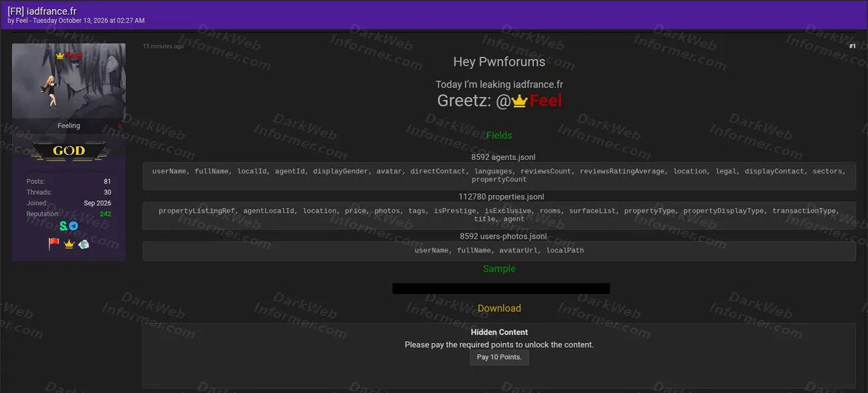Click the 'Hey Pwnforums' heading
The height and width of the screenshot is (393, 868).
pos(499,62)
